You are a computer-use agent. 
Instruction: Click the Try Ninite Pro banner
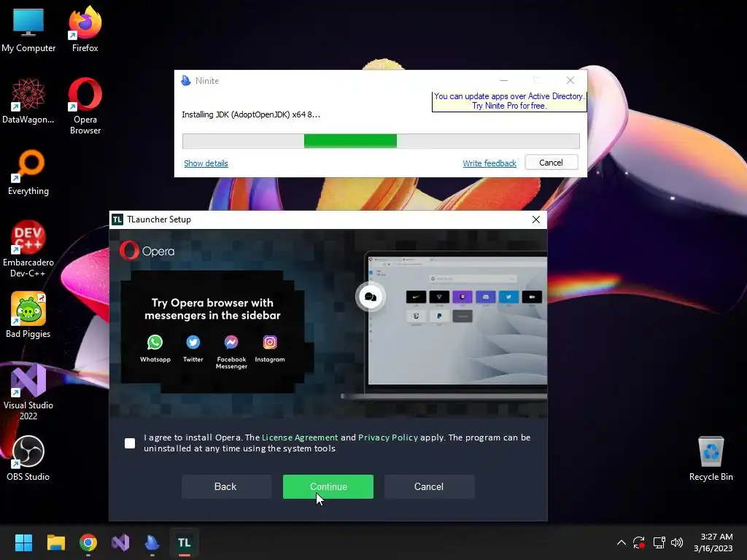[x=509, y=101]
